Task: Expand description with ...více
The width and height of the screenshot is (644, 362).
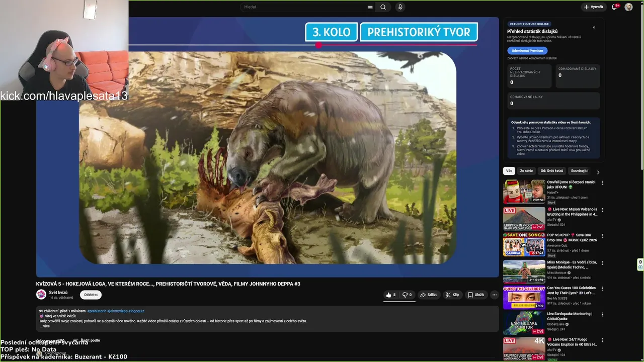Action: click(x=45, y=326)
